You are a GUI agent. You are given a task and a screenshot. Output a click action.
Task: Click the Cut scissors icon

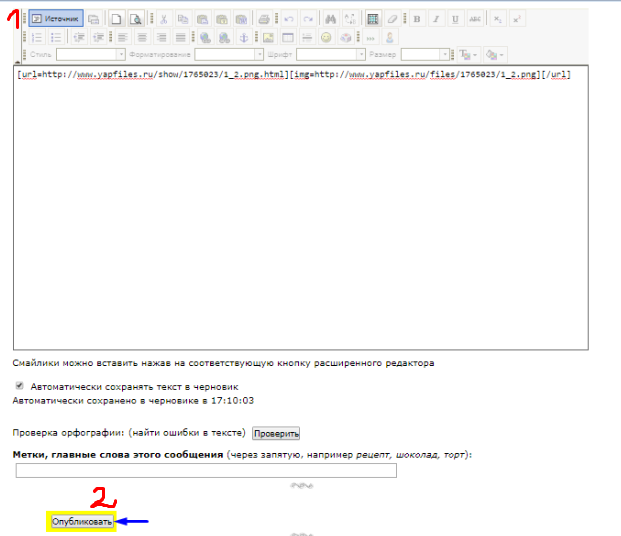click(163, 19)
